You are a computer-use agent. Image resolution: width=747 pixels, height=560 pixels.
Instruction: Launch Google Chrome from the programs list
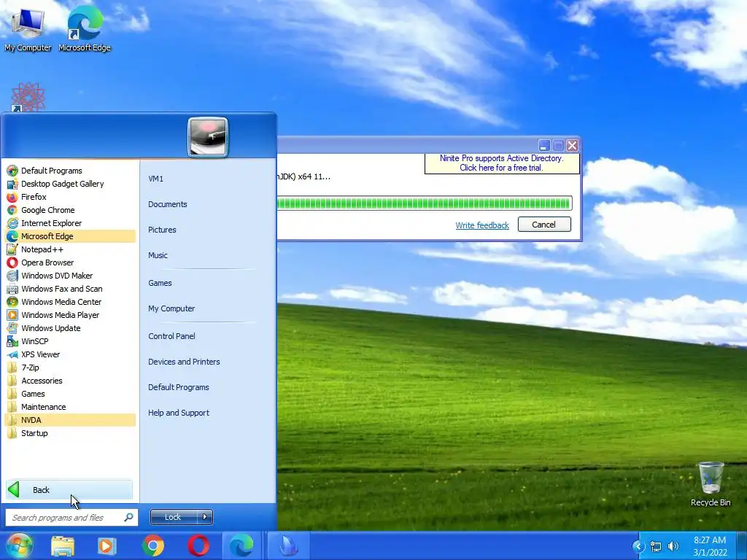click(x=70, y=210)
